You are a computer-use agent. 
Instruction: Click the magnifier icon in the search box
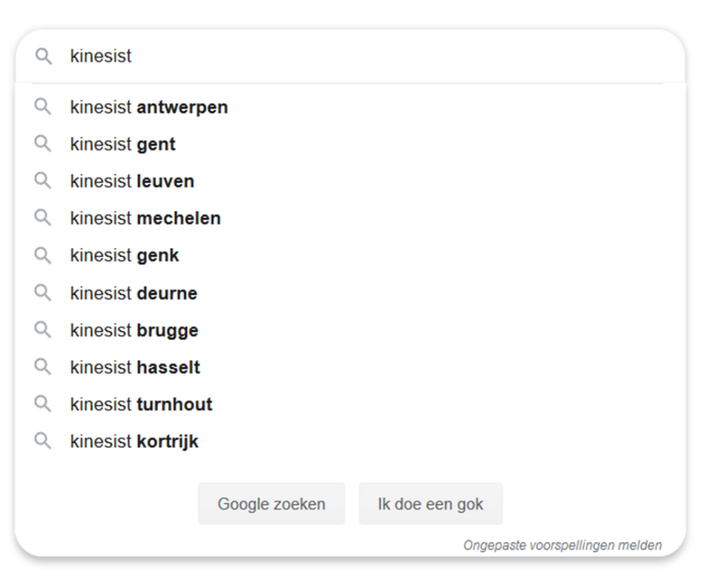pyautogui.click(x=44, y=56)
